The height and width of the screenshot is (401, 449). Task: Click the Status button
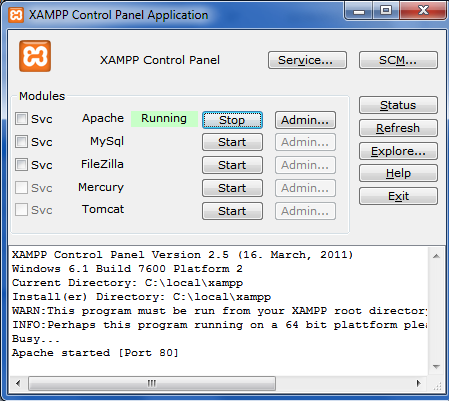[398, 105]
